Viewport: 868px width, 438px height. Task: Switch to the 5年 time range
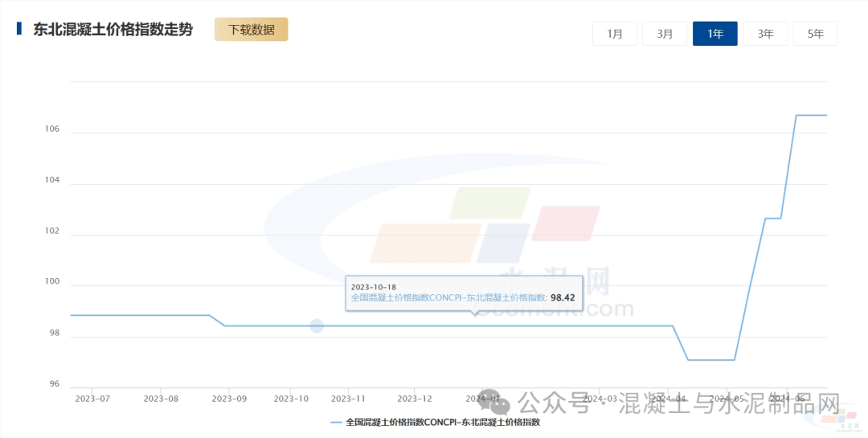point(816,34)
